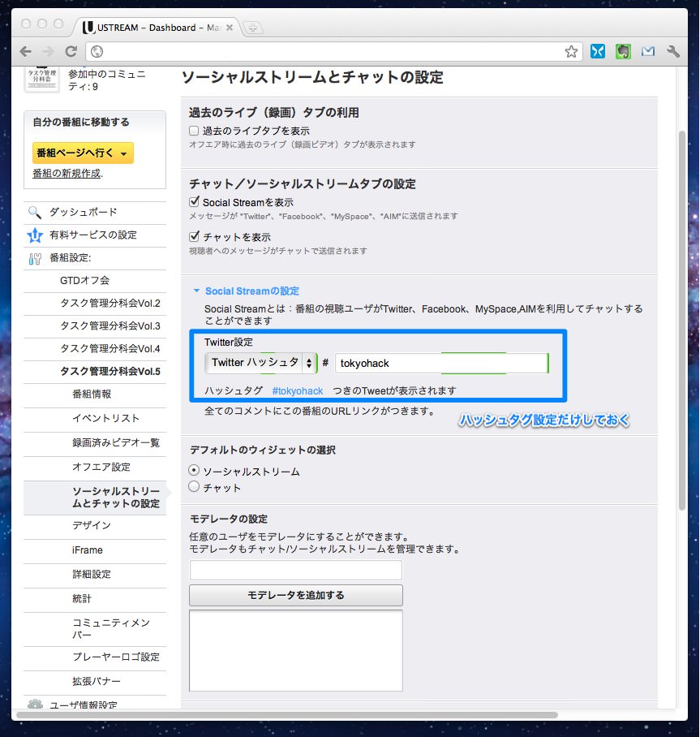Open the Twitter ハッシュタグ select box
The image size is (700, 737).
pyautogui.click(x=261, y=363)
